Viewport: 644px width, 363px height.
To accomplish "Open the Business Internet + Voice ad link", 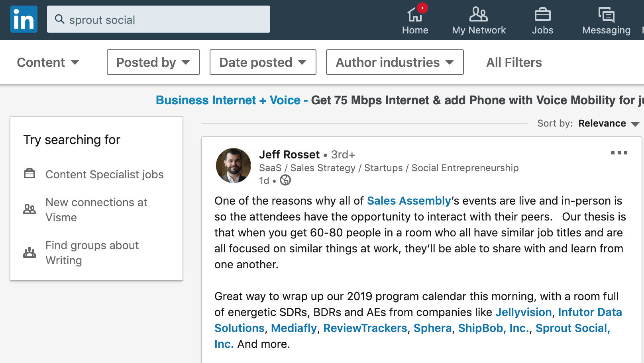I will (228, 100).
